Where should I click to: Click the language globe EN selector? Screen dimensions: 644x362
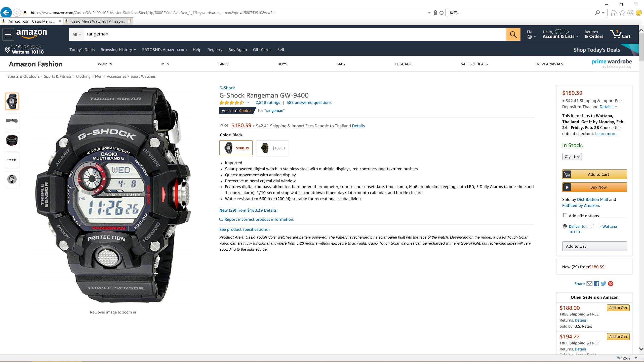click(x=531, y=34)
